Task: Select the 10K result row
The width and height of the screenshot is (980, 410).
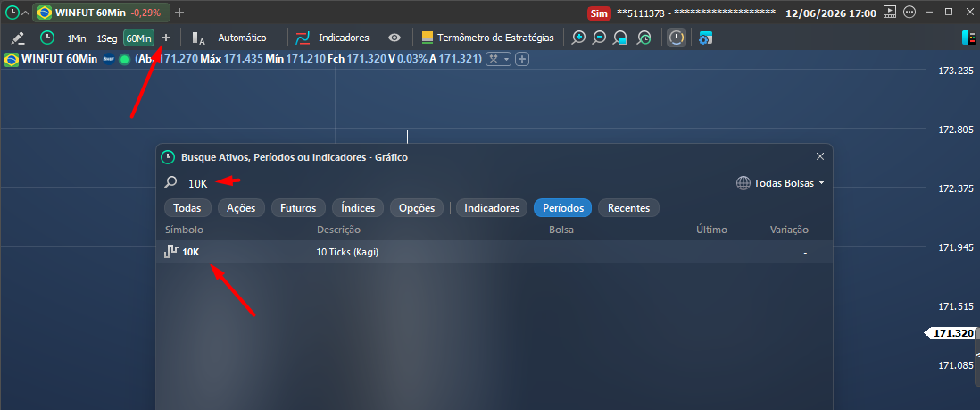Action: 494,252
